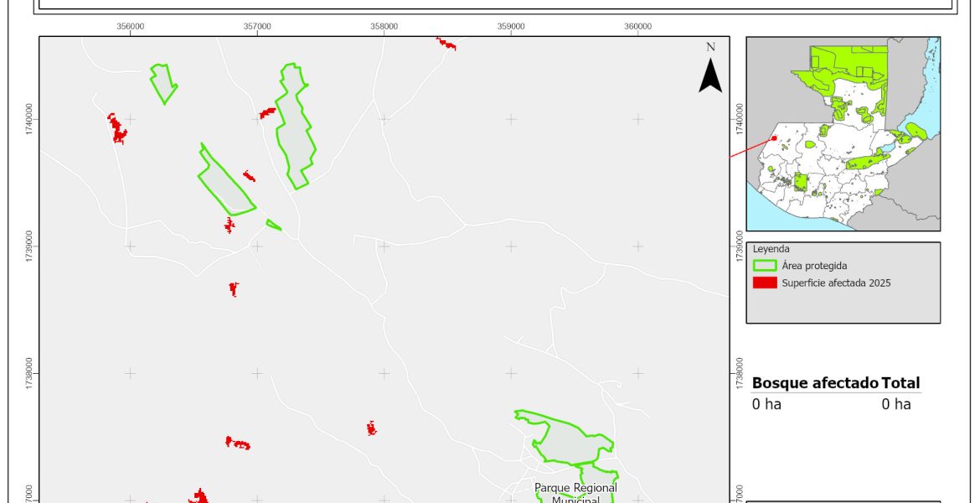980x503 pixels.
Task: Open the Guatemala inset locator map
Action: coord(843,134)
